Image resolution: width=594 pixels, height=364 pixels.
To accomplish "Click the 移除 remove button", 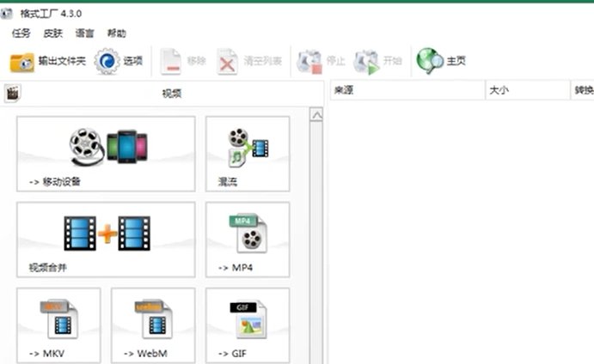I will pos(183,61).
